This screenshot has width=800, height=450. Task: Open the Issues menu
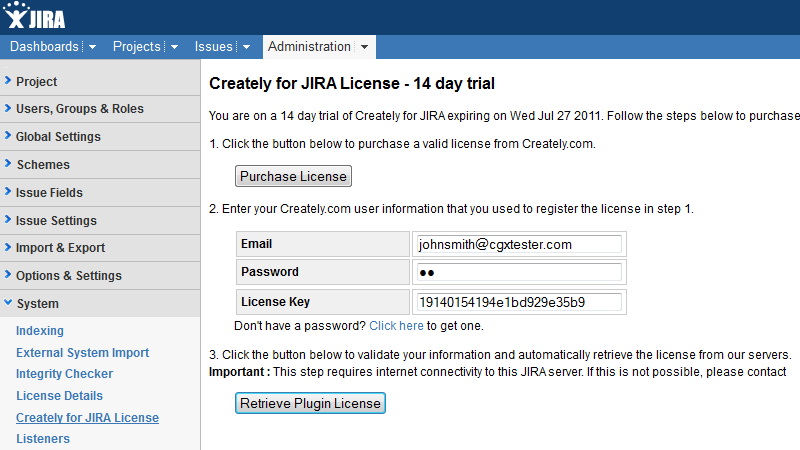(213, 46)
